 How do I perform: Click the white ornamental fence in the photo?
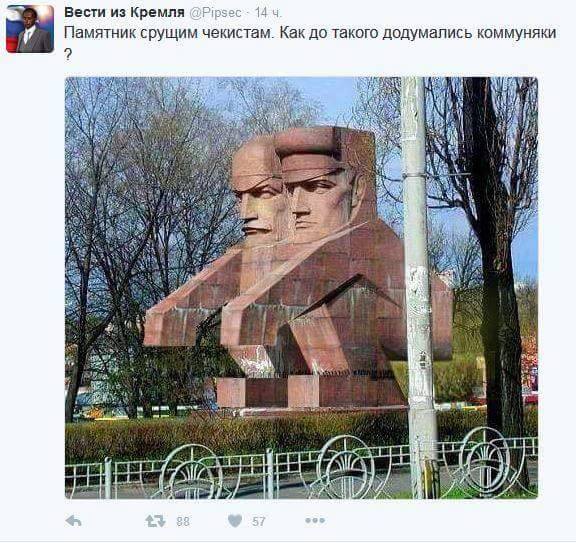[301, 467]
